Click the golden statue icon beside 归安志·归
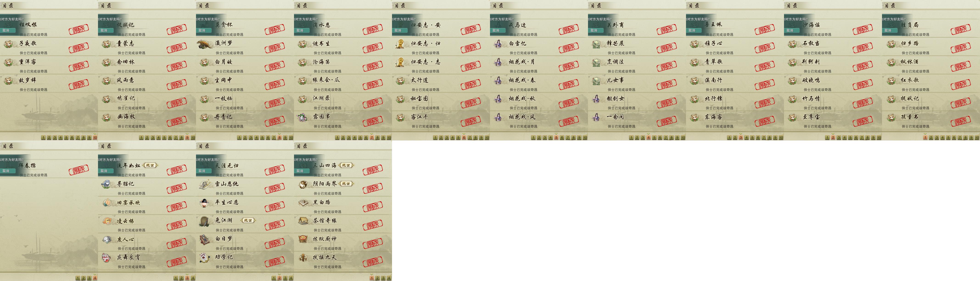This screenshot has height=281, width=980. point(400,44)
